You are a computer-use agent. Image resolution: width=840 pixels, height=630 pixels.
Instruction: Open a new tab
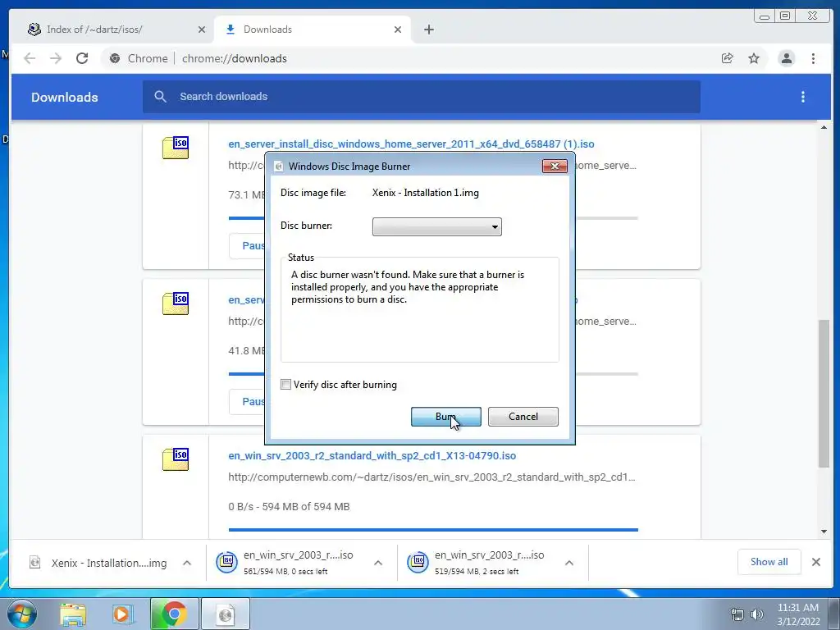(x=428, y=30)
